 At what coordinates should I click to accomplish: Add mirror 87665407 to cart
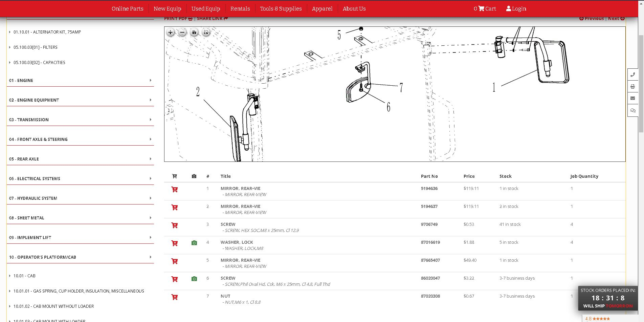pos(175,261)
